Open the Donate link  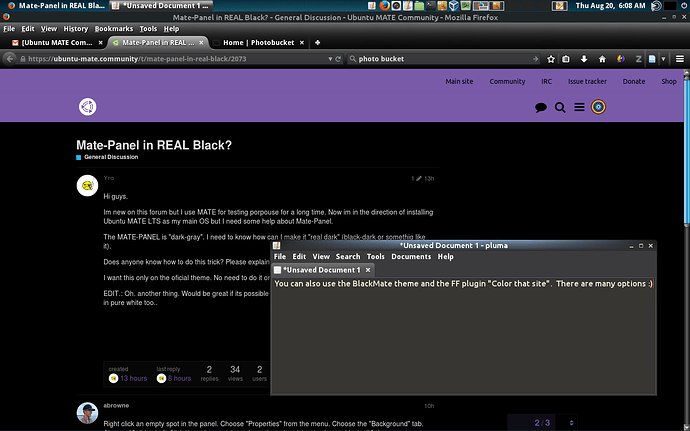tap(634, 81)
